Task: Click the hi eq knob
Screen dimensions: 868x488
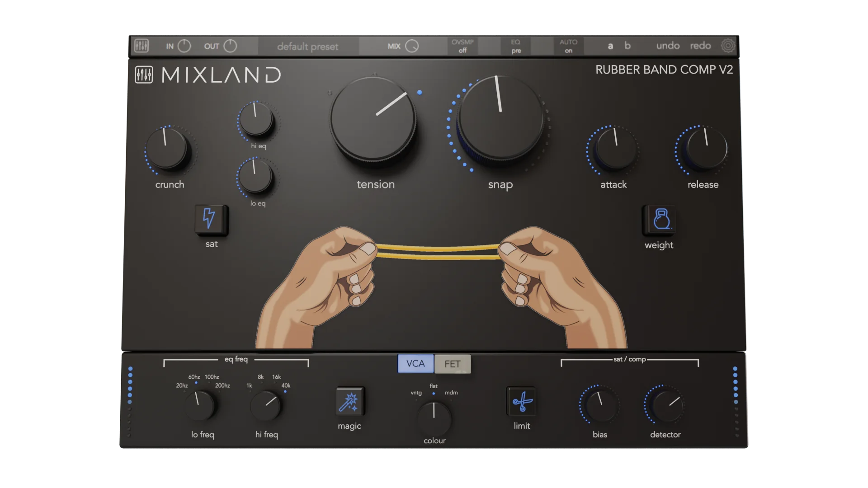Action: (256, 119)
